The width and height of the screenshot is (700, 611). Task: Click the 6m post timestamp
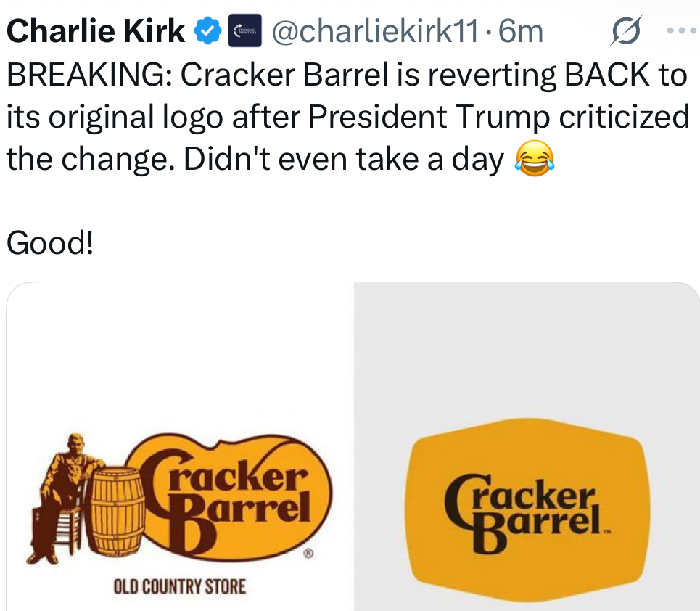(521, 31)
